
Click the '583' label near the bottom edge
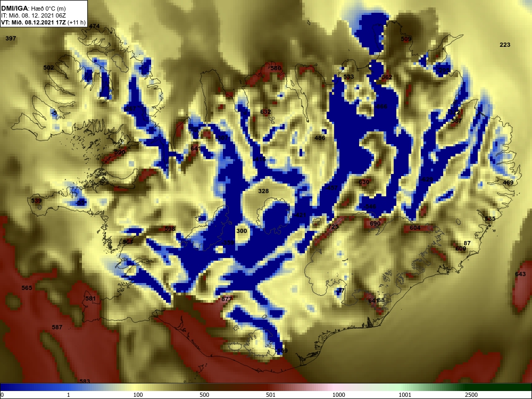(85, 381)
